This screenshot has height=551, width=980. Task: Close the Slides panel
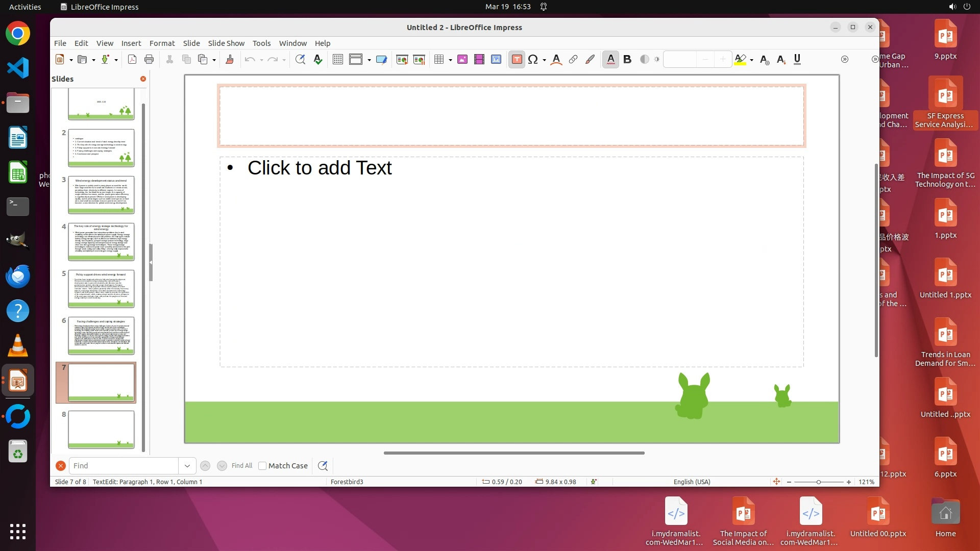pos(143,79)
